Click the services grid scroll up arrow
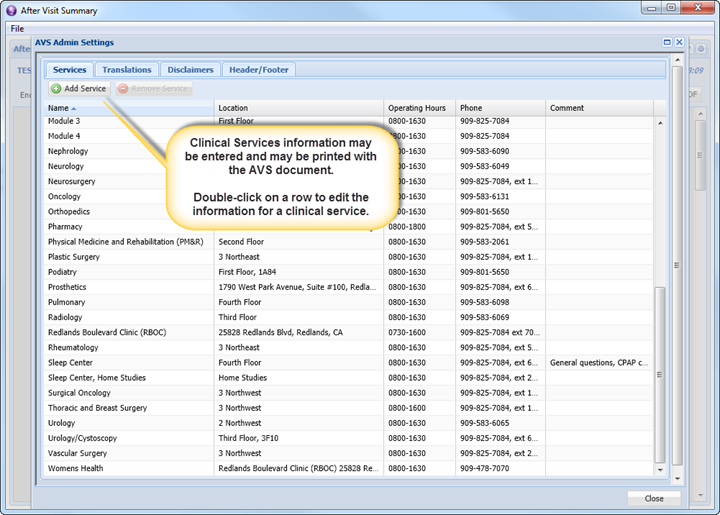Screen dimensions: 720x515 tap(660, 123)
